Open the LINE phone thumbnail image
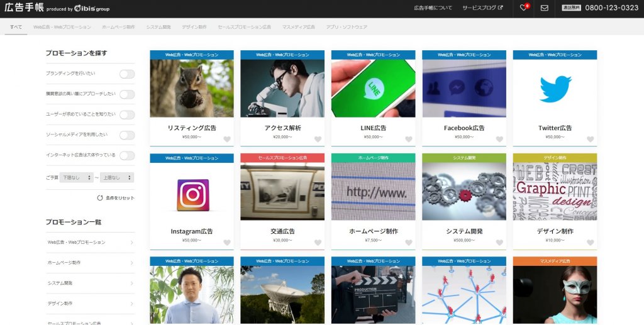This screenshot has width=644, height=325. click(374, 88)
